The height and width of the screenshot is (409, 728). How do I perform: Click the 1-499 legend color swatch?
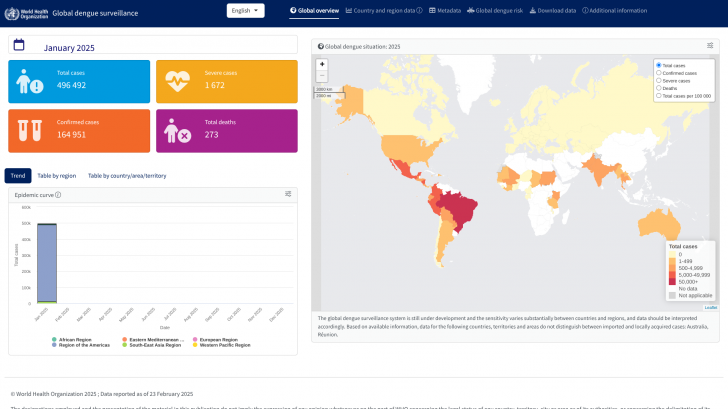672,261
